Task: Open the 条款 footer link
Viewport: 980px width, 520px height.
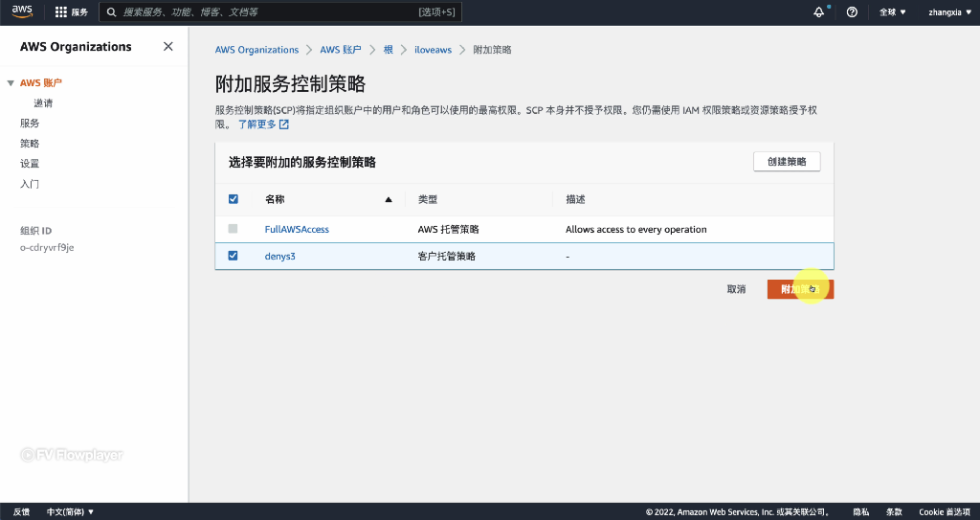Action: click(894, 512)
